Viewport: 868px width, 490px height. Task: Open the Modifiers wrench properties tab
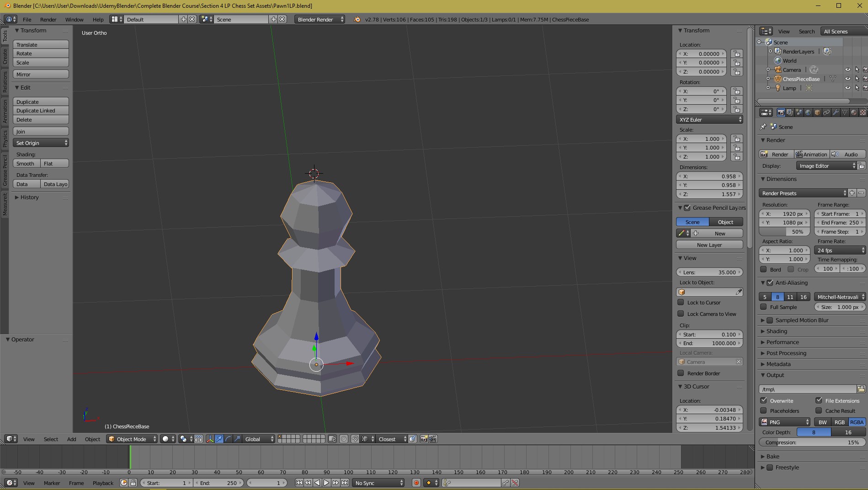[836, 112]
